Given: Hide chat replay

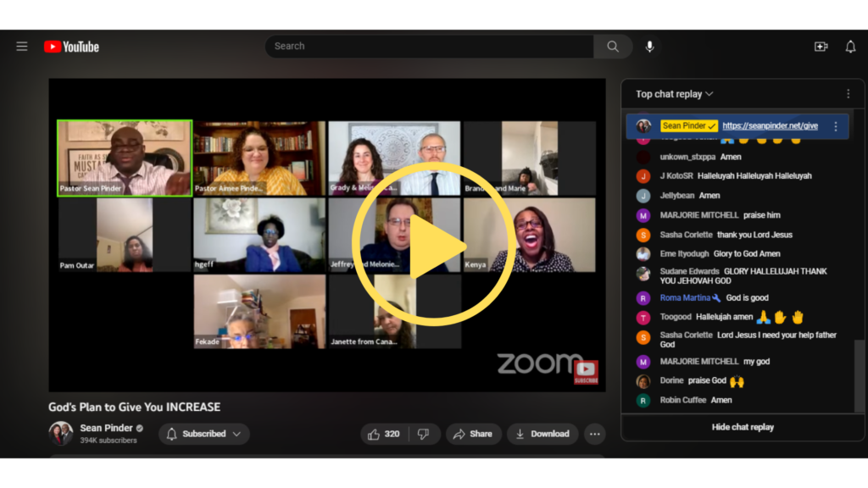Looking at the screenshot, I should coord(743,427).
